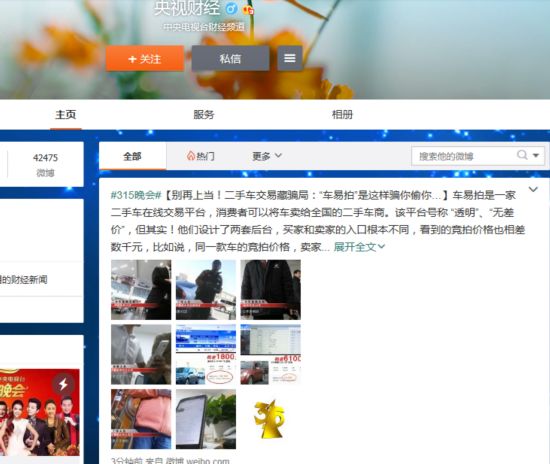Open photo of tablet beside a plant
Viewport: 550px width, 464px height.
[206, 419]
